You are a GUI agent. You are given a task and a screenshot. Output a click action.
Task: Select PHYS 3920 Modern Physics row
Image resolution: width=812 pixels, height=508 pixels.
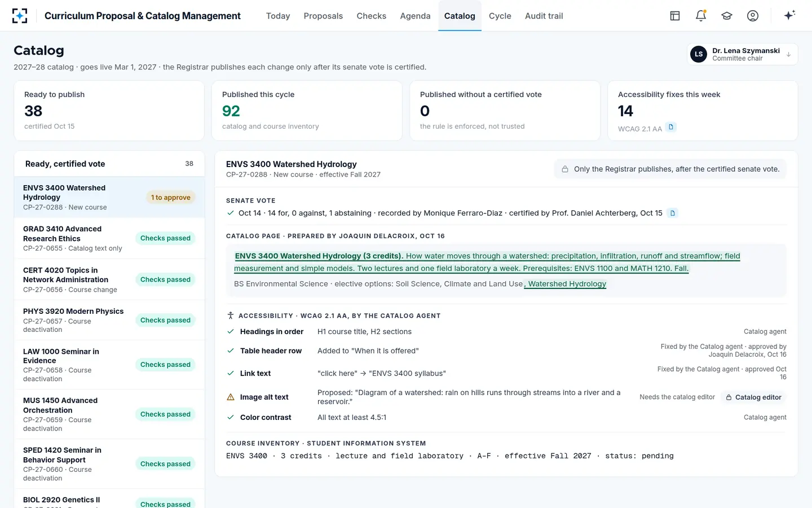point(109,320)
